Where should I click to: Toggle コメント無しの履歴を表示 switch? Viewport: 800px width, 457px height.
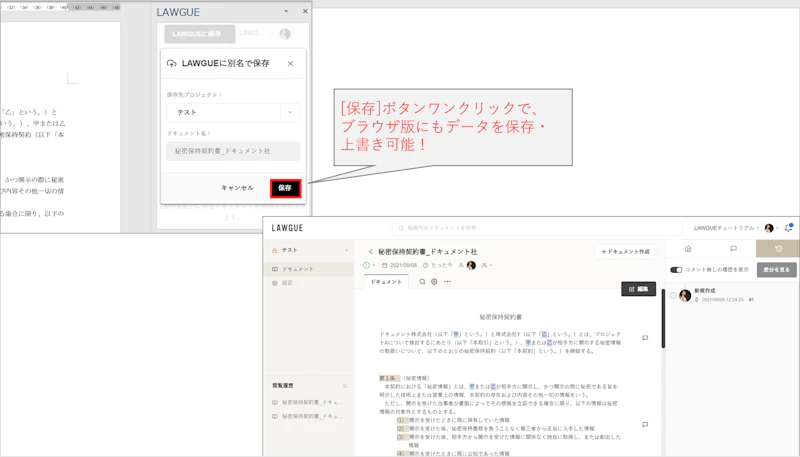pyautogui.click(x=676, y=270)
